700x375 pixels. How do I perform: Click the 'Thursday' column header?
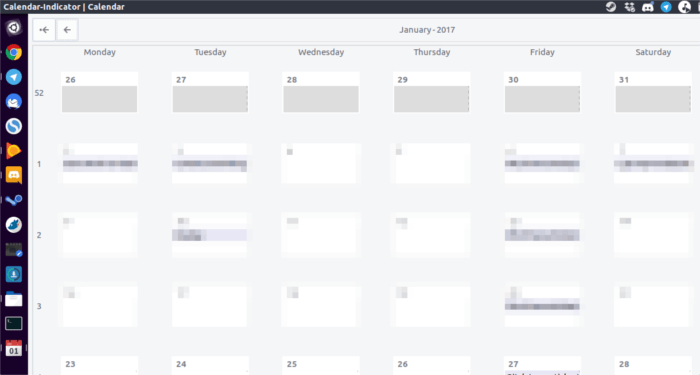(x=432, y=52)
